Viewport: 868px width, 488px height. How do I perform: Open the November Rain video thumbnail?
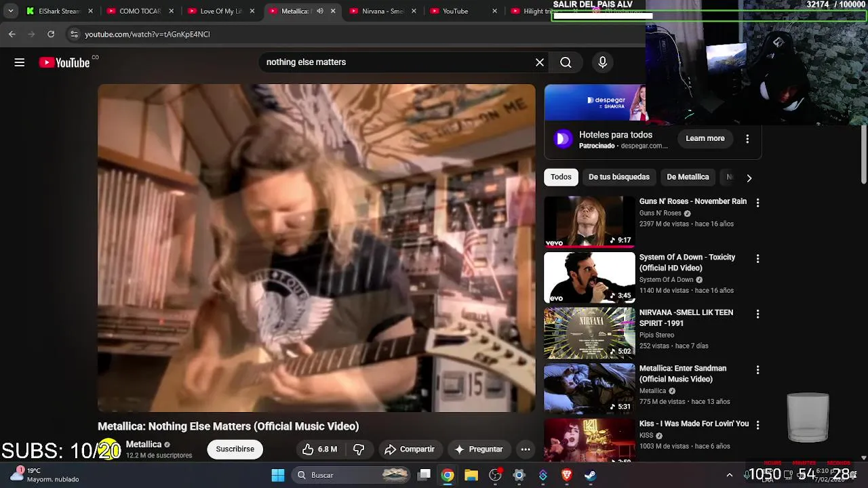point(589,221)
